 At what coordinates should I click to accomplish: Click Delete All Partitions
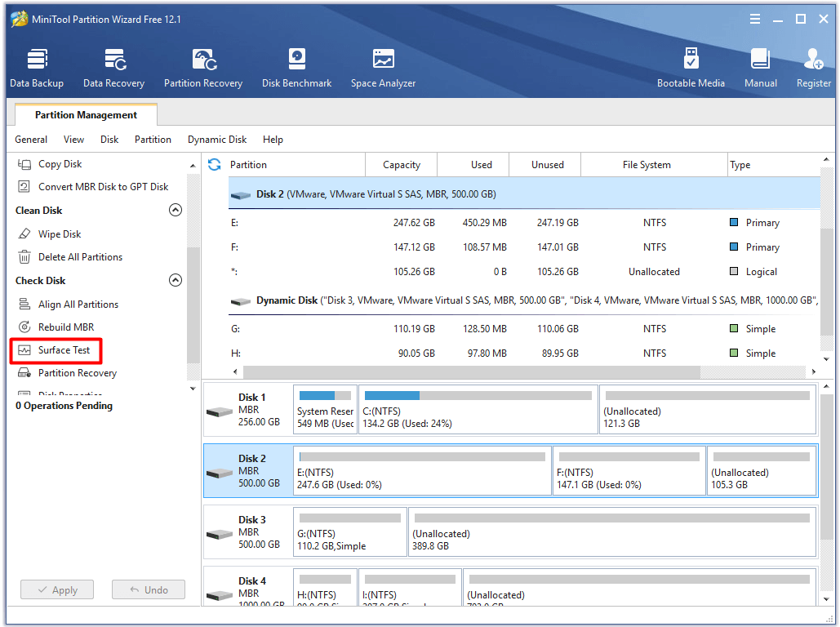(70, 257)
